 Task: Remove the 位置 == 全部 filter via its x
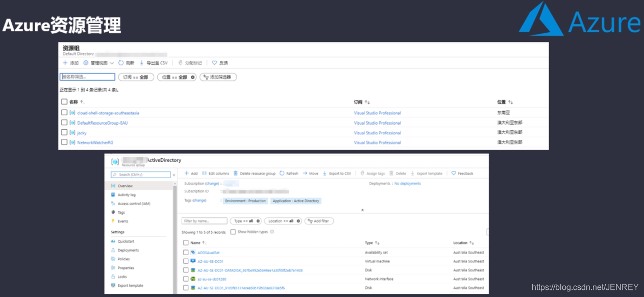pos(192,77)
